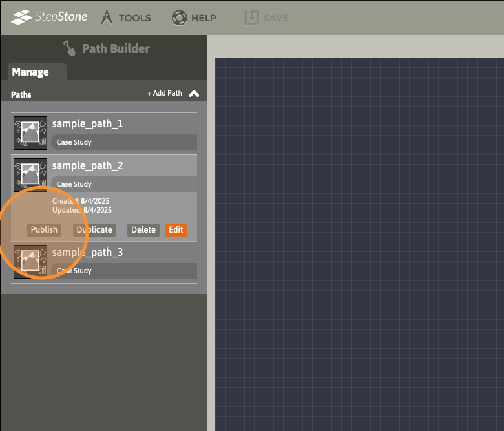Switch to the Manage tab
504x431 pixels.
[37, 72]
